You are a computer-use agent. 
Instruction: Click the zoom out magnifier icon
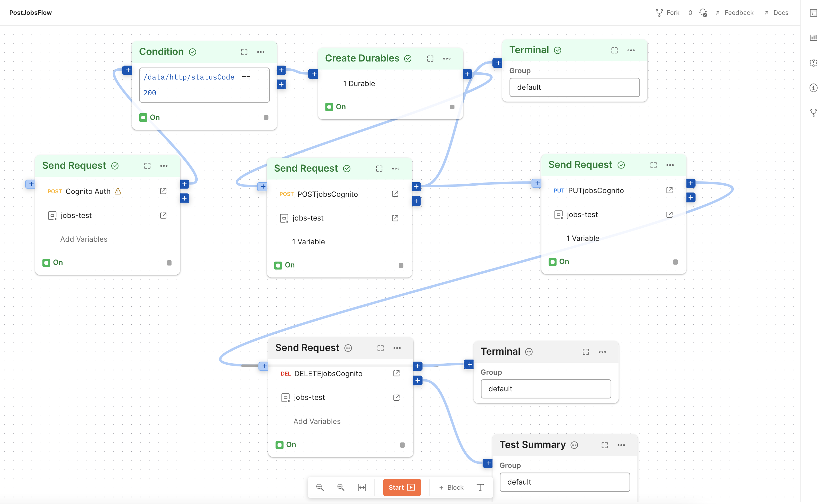[320, 487]
